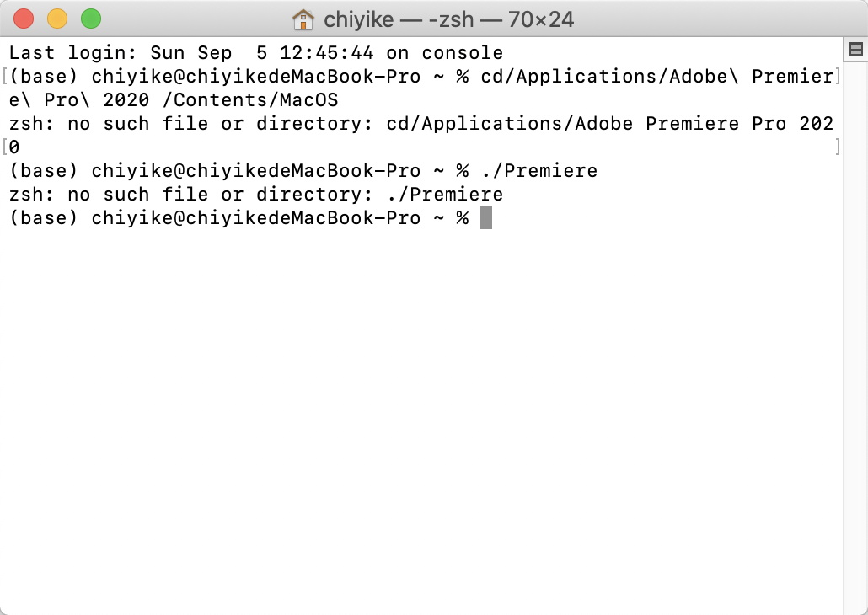The height and width of the screenshot is (615, 868).
Task: Zoom the window with green button
Action: pos(91,19)
